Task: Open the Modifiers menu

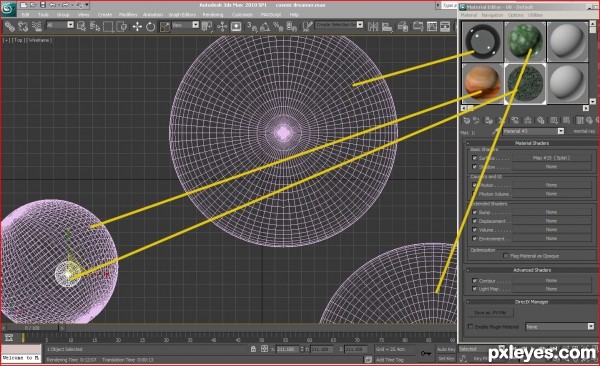Action: click(x=128, y=15)
